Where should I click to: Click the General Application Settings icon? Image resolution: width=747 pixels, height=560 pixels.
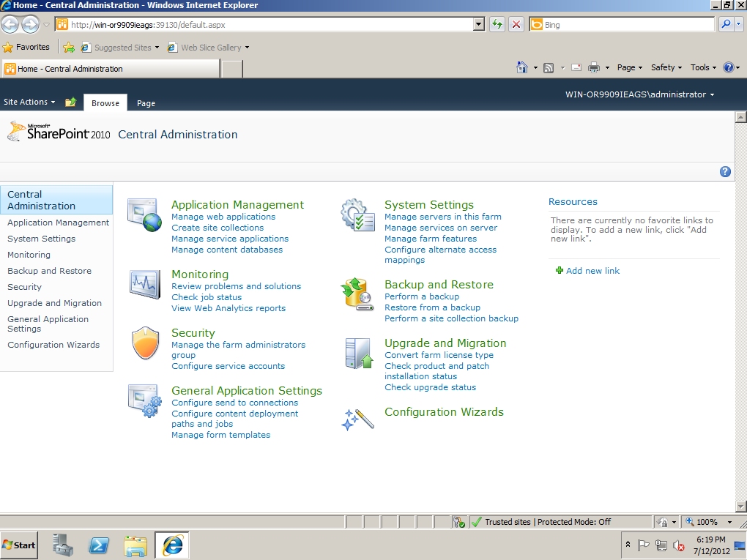[x=144, y=401]
